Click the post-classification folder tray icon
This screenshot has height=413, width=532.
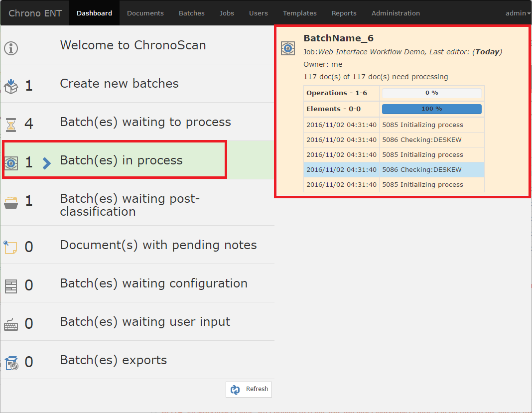click(x=11, y=203)
